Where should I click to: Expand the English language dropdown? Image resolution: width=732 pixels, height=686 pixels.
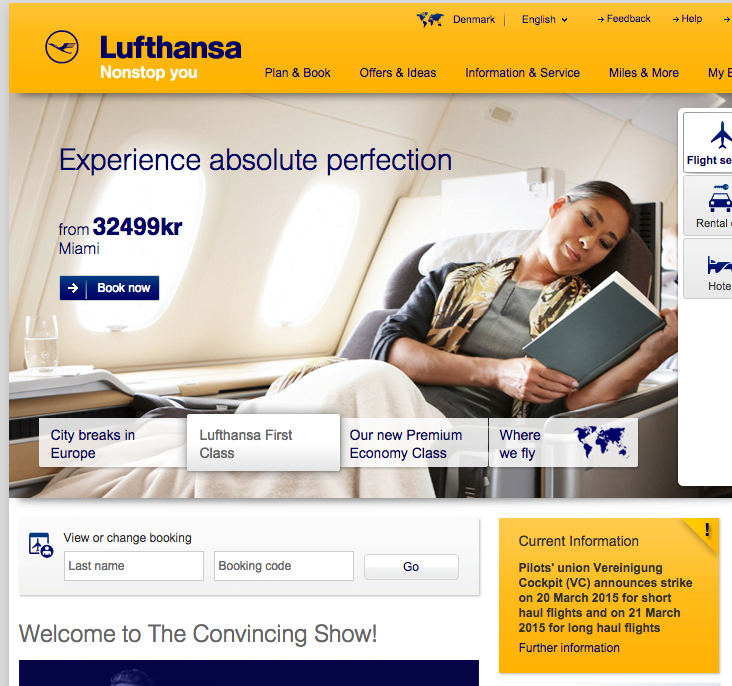point(544,20)
